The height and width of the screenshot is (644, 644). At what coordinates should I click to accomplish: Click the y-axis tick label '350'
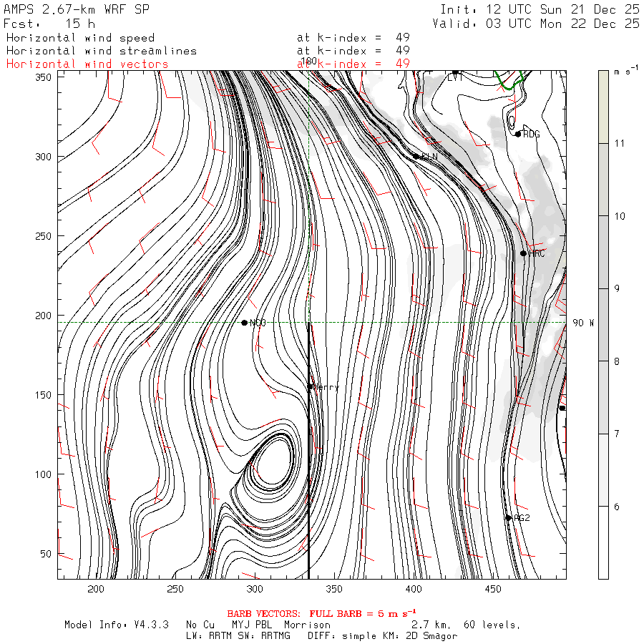click(x=44, y=77)
